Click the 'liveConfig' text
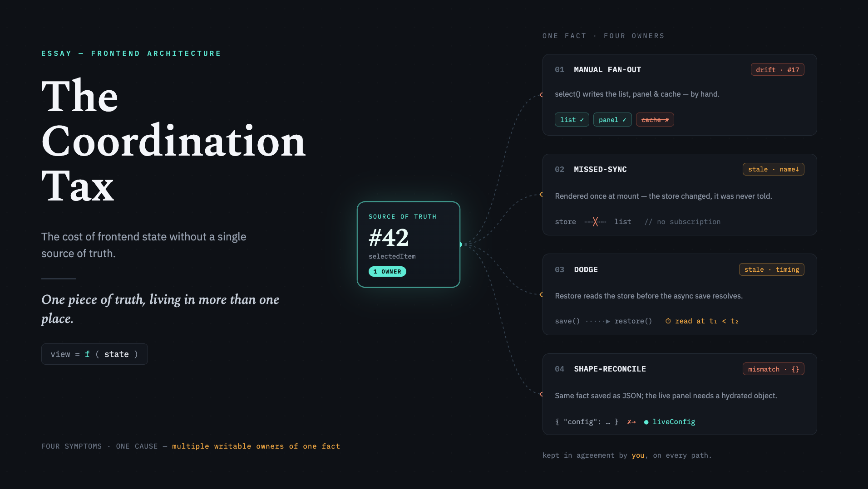 (674, 422)
